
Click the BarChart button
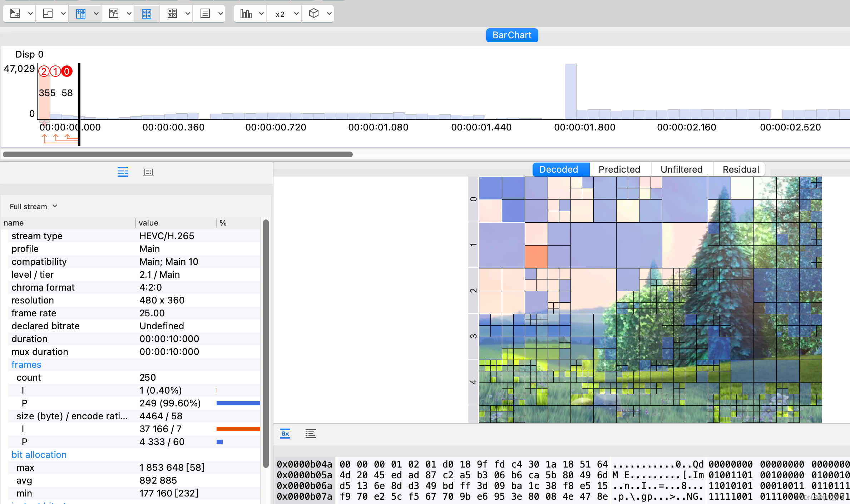(x=512, y=35)
